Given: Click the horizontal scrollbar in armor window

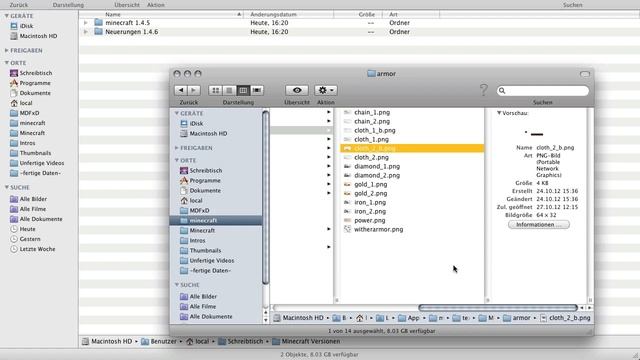Looking at the screenshot, I should tap(498, 307).
